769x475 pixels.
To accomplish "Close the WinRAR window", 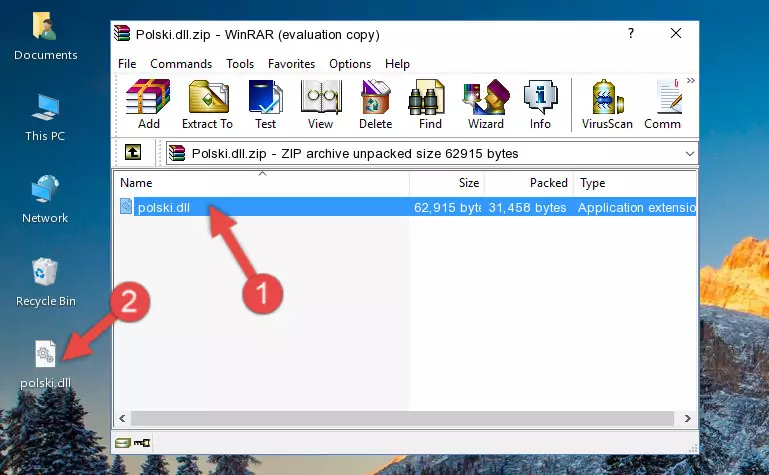I will 676,33.
